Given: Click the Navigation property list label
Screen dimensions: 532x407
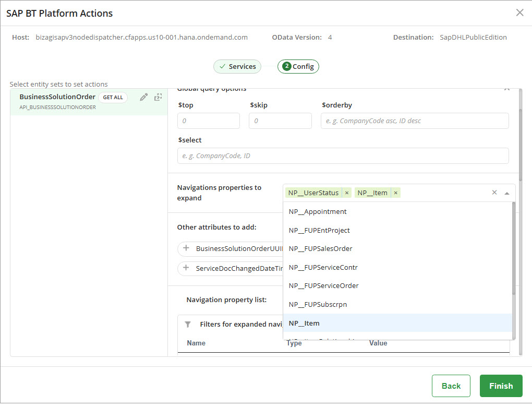Looking at the screenshot, I should 226,300.
